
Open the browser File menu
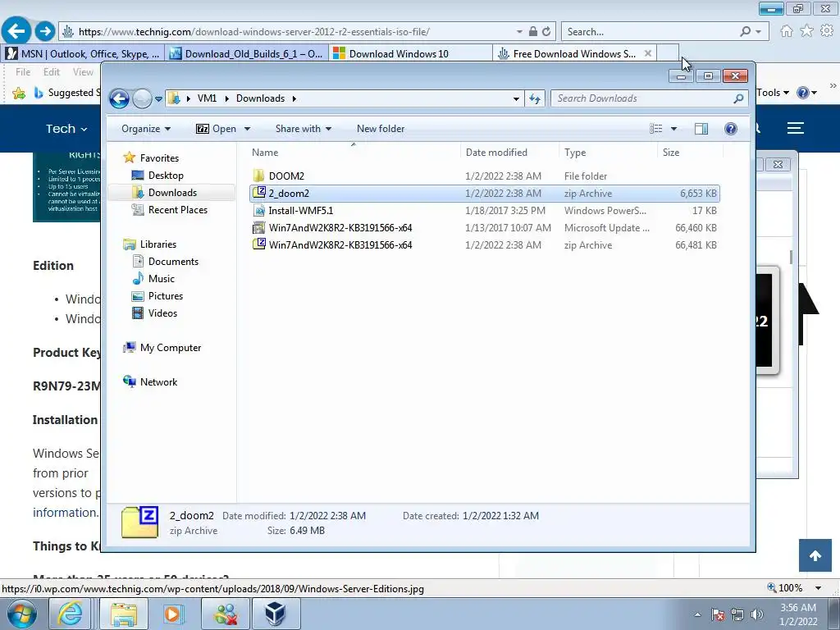point(23,72)
